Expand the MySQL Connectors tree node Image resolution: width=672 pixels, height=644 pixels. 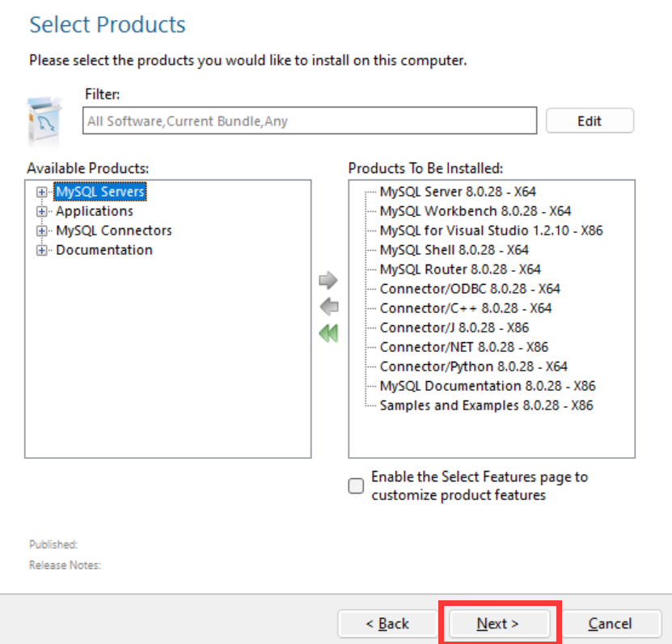click(x=41, y=231)
